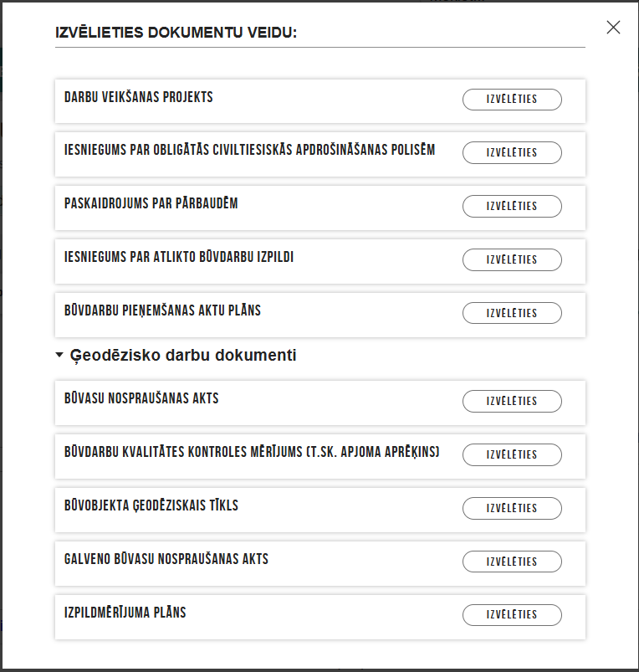Pick Būvdarbu pieņemšanas aktu plāns Izvēlēties button
Image resolution: width=639 pixels, height=672 pixels.
(512, 313)
